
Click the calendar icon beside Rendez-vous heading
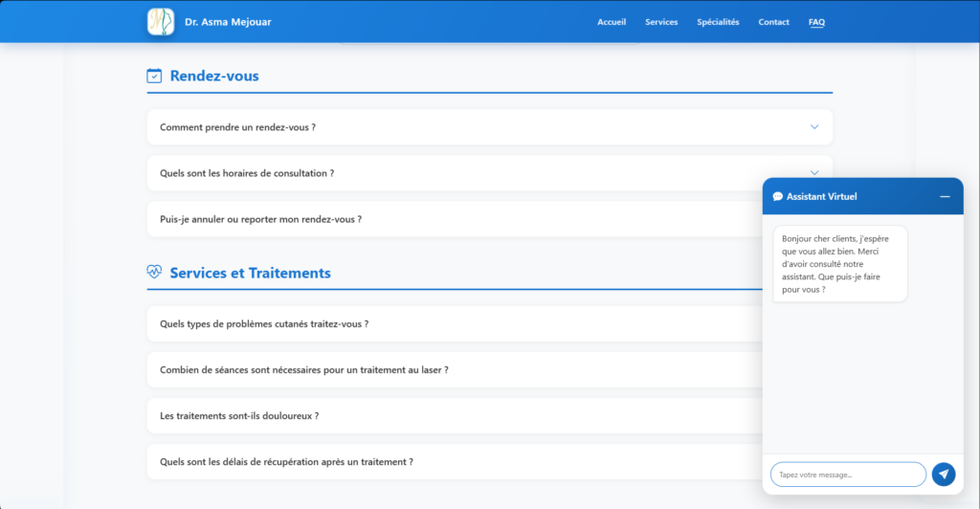pyautogui.click(x=154, y=76)
